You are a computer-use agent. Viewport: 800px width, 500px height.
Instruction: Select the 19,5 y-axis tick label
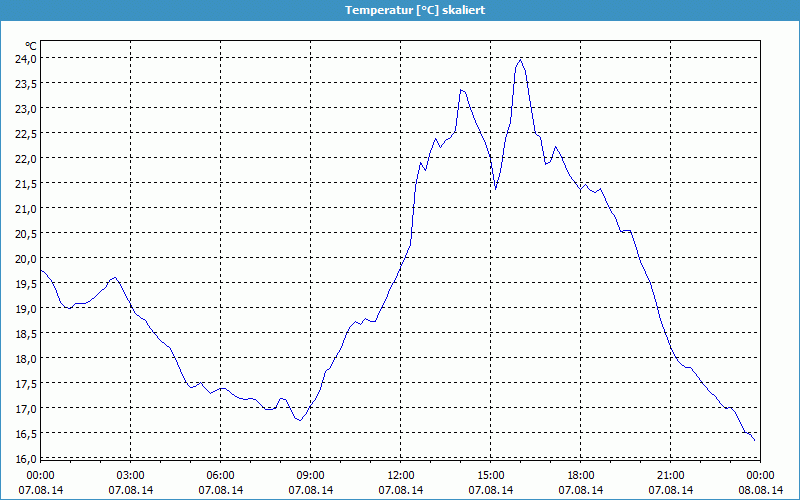pyautogui.click(x=25, y=283)
